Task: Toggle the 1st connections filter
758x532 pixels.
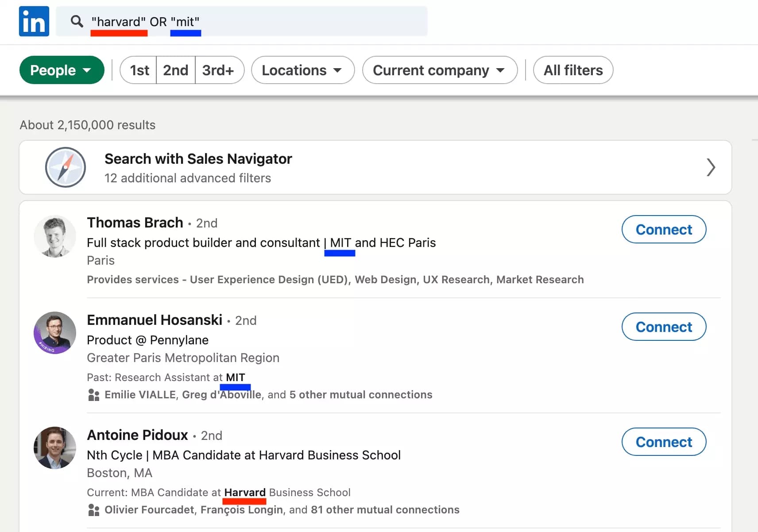Action: pos(138,70)
